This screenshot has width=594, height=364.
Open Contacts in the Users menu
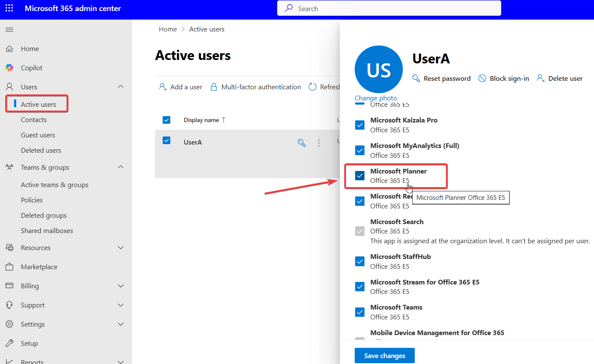point(34,120)
